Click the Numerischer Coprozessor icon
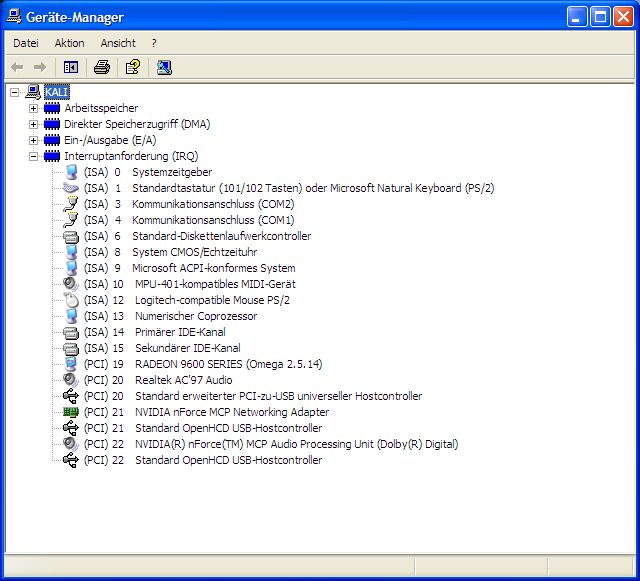 click(71, 316)
